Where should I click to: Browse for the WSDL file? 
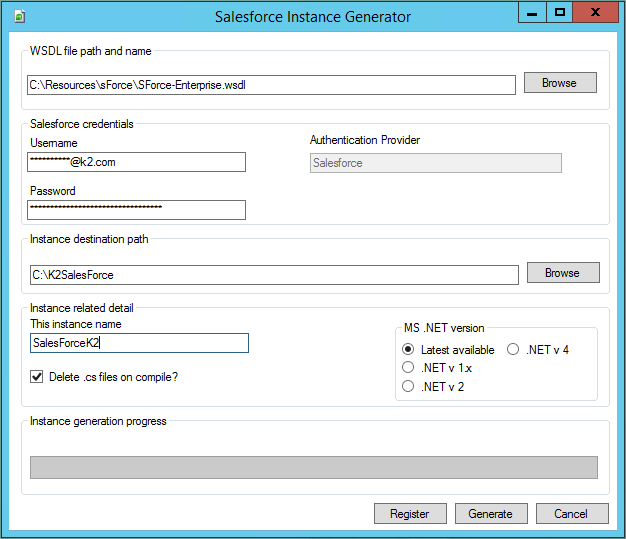559,83
